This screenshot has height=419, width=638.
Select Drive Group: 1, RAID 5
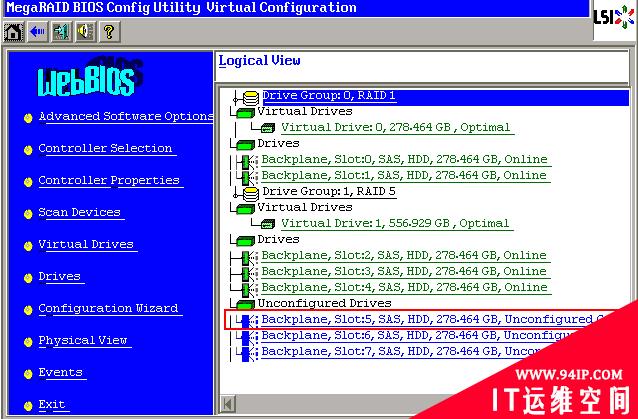(329, 192)
